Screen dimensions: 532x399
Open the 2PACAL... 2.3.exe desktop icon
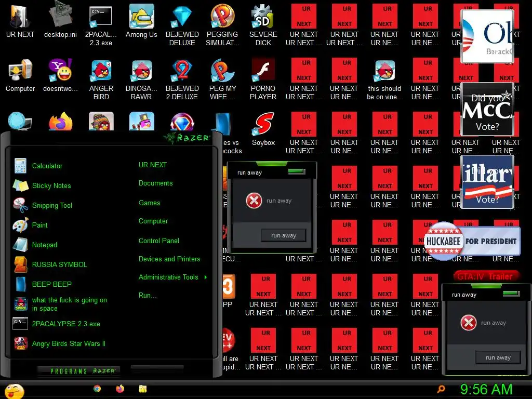click(101, 25)
